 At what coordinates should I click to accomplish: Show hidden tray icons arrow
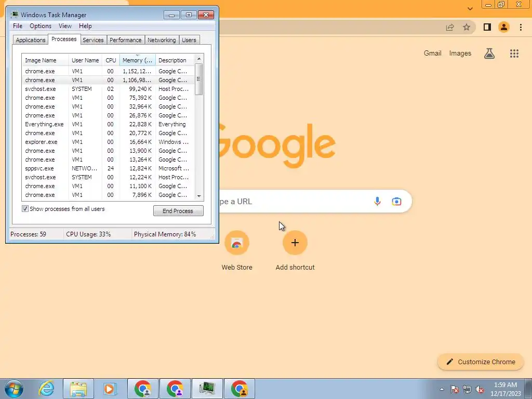442,389
